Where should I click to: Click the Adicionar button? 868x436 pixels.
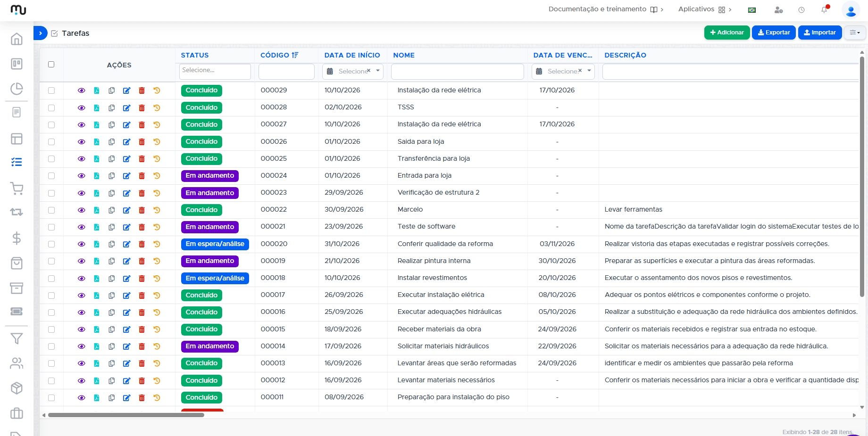click(x=727, y=33)
